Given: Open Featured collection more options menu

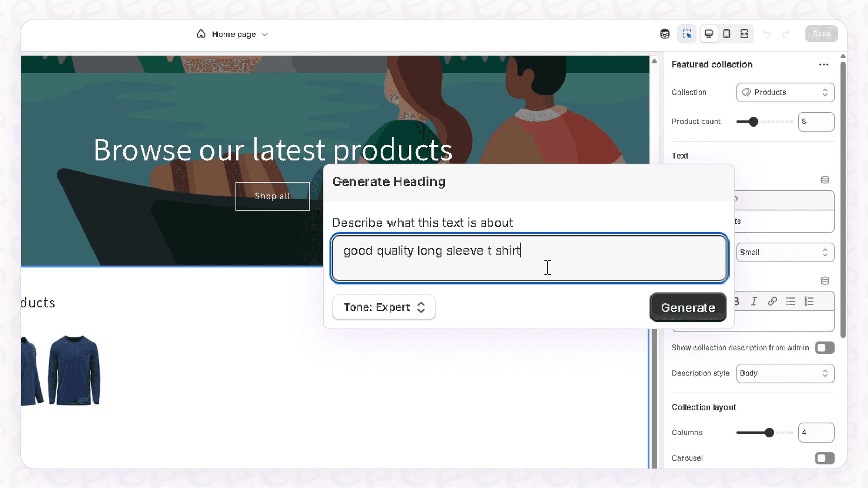Looking at the screenshot, I should 824,64.
